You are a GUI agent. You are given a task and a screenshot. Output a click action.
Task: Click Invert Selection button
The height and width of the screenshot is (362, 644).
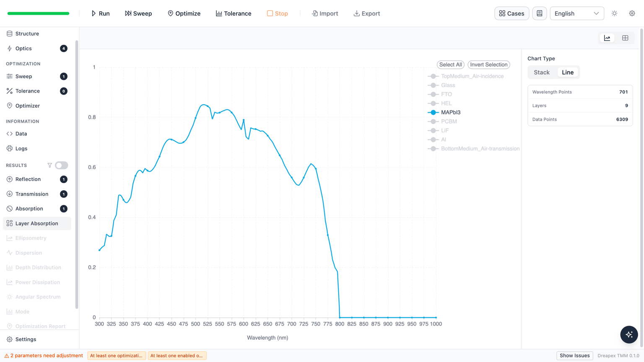pyautogui.click(x=489, y=65)
